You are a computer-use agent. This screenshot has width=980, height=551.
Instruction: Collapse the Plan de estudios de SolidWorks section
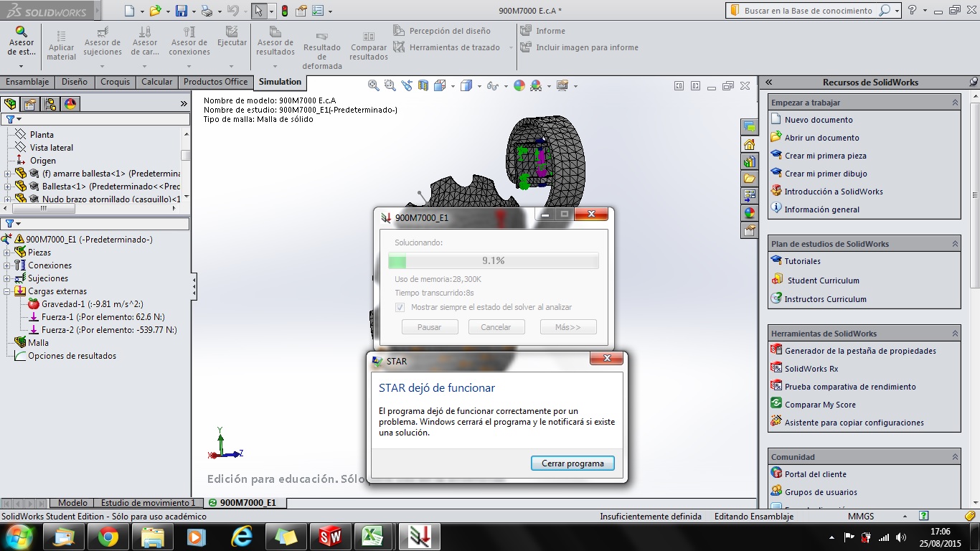point(955,244)
